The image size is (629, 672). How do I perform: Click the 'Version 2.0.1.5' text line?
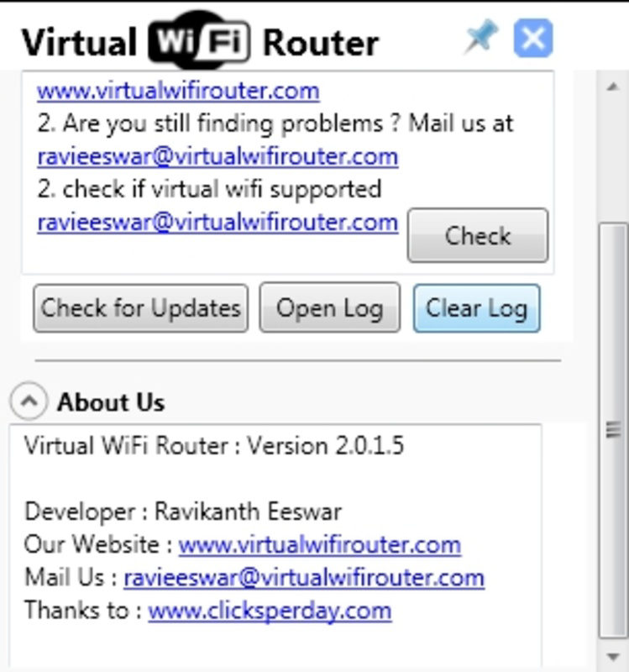[x=214, y=446]
